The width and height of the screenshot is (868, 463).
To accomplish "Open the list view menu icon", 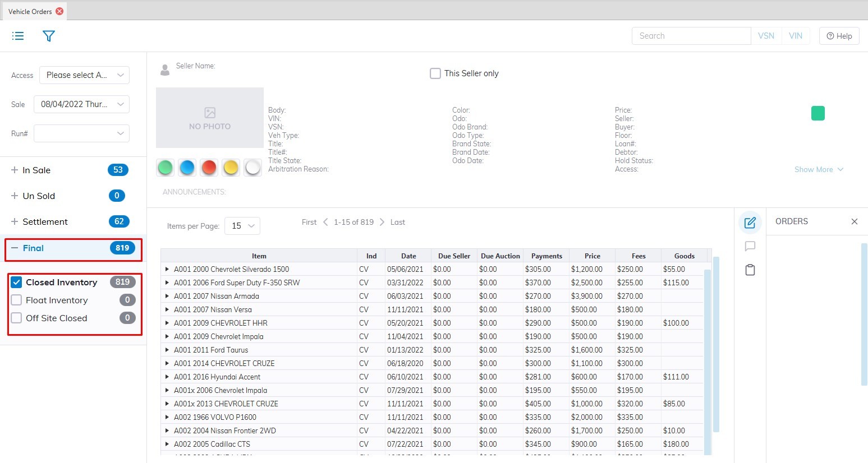I will [18, 36].
